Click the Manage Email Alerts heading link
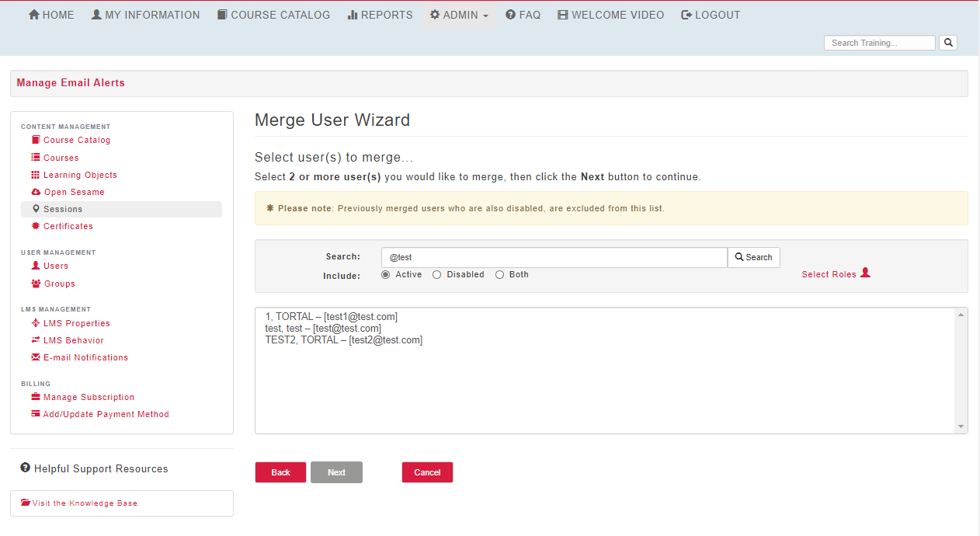 71,83
